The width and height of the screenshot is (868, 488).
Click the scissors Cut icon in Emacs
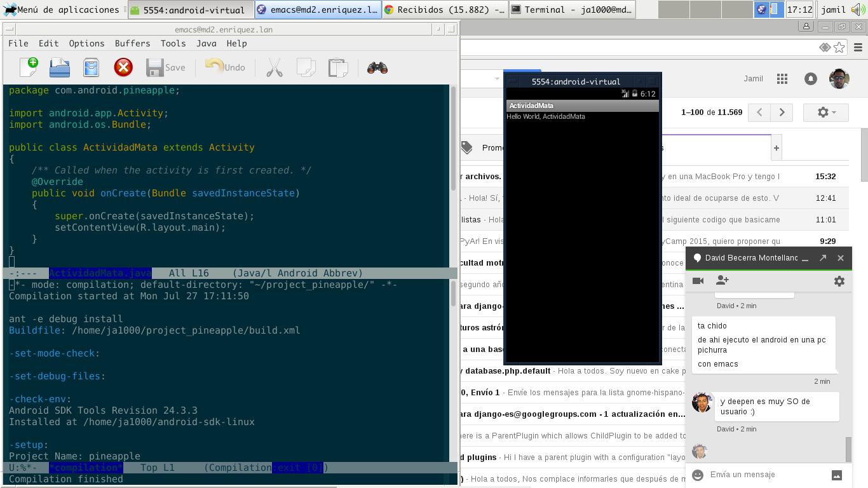click(x=274, y=67)
